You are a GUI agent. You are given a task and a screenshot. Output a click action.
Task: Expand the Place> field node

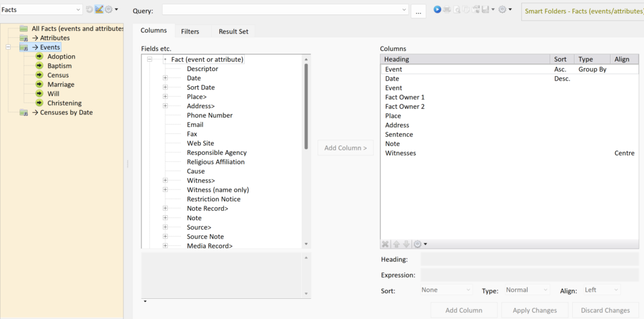165,97
